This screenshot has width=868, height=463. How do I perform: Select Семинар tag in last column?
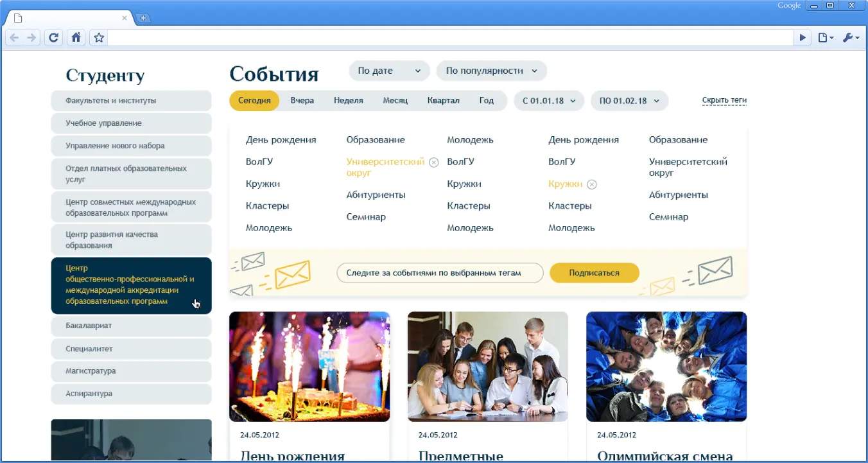(x=668, y=217)
